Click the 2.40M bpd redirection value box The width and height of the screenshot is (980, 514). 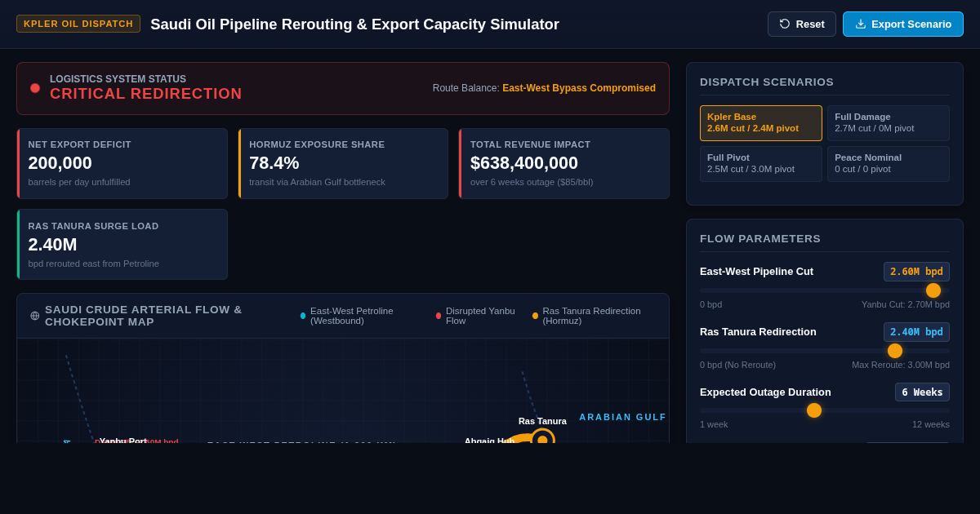point(916,332)
